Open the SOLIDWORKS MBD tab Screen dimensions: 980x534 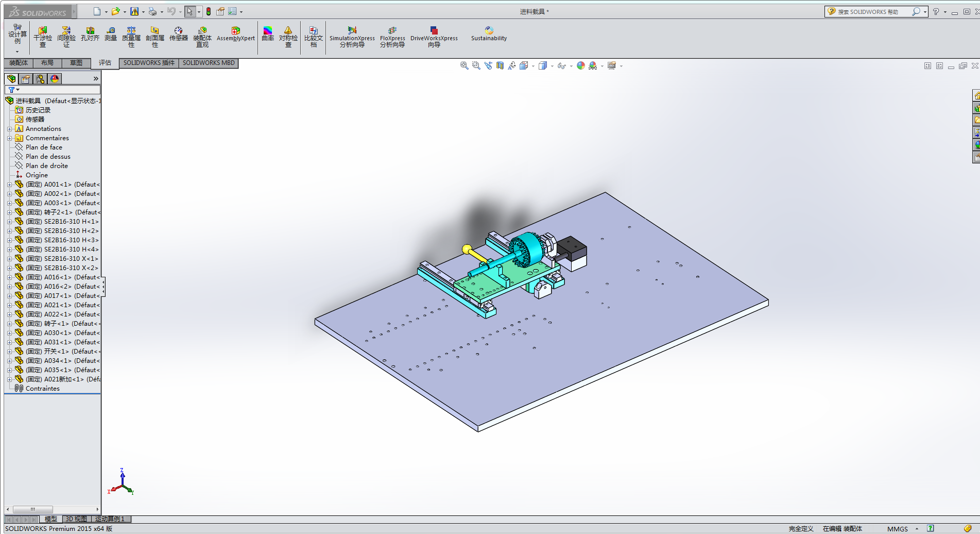click(209, 63)
